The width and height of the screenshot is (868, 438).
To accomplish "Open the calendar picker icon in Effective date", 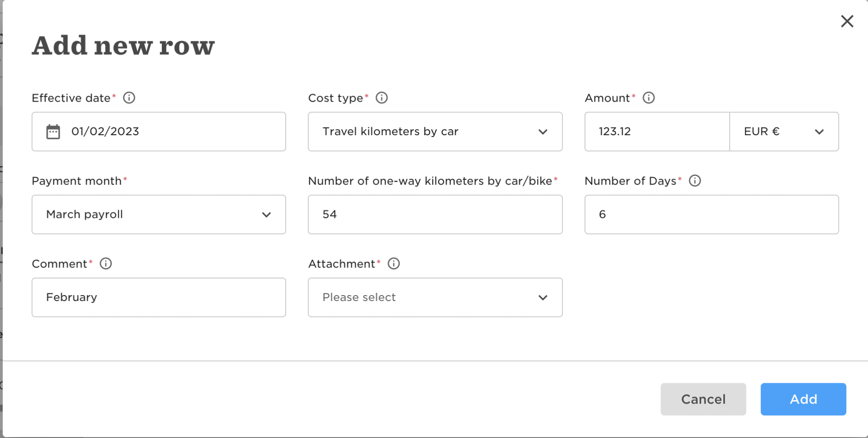I will [53, 132].
